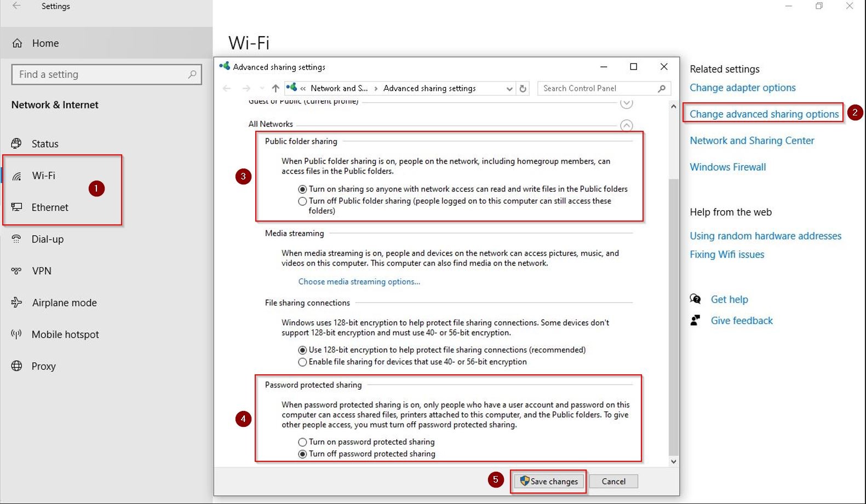Open the Ethernet settings page
The width and height of the screenshot is (866, 504).
point(50,207)
